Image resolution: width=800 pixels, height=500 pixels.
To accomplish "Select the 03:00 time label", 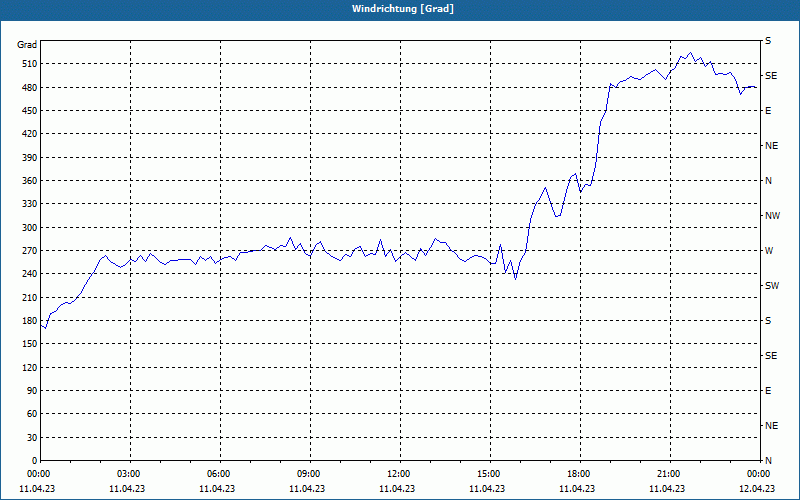I will coord(130,474).
